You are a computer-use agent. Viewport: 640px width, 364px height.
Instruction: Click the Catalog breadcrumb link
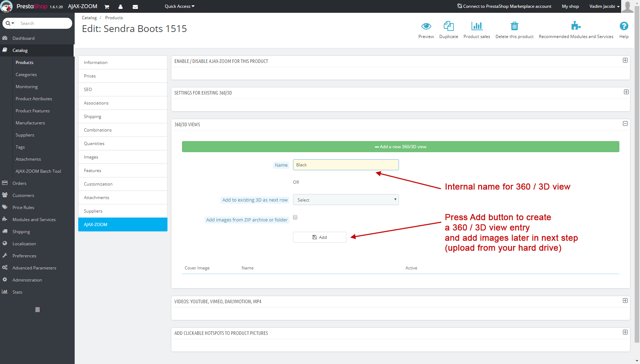[89, 18]
